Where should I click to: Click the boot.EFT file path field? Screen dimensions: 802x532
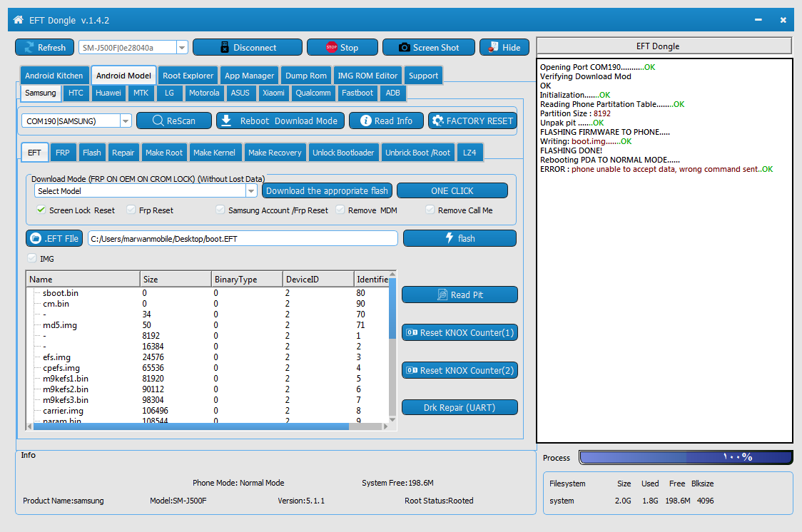[x=243, y=239]
